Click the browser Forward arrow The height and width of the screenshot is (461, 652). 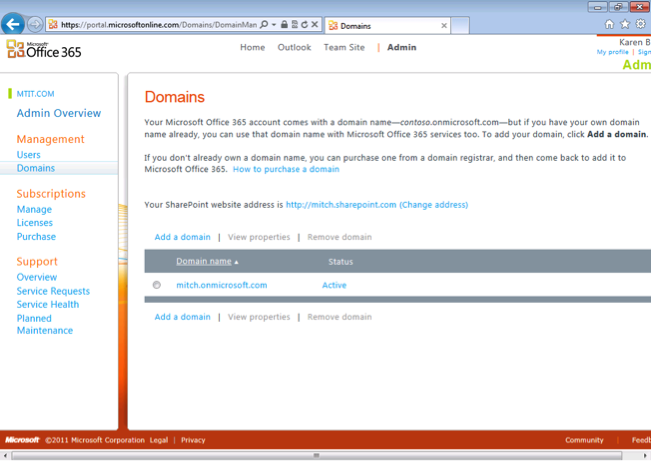click(35, 25)
